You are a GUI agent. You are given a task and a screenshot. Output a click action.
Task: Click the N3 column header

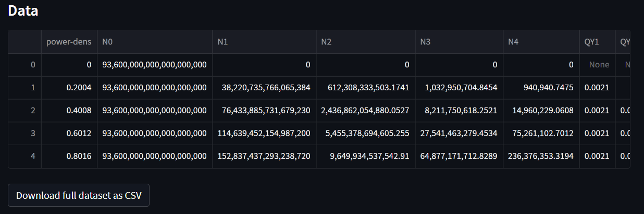(459, 42)
